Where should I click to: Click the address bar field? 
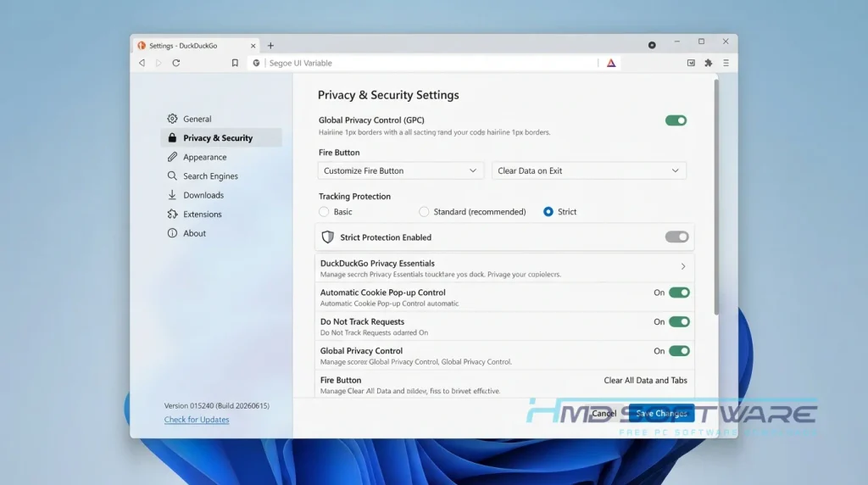tap(431, 63)
